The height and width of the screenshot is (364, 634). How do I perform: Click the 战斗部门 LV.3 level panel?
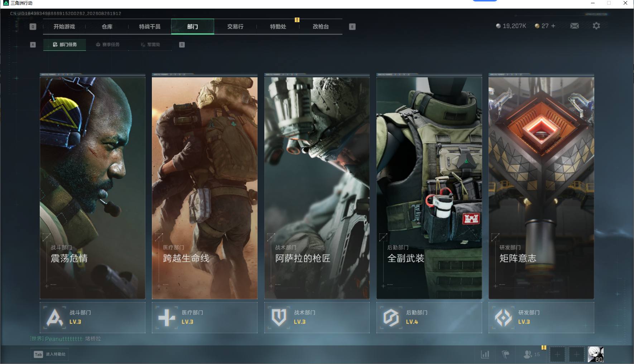(92, 317)
